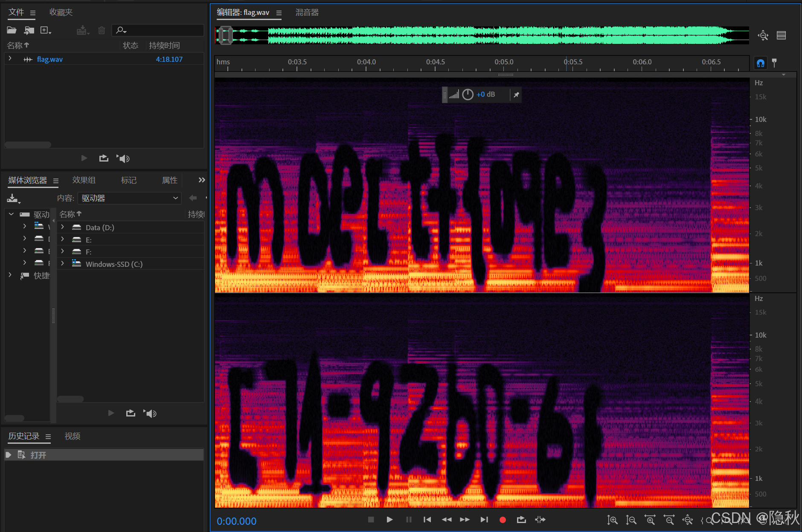Select the Data (D:) drive item
The width and height of the screenshot is (802, 532).
point(100,227)
